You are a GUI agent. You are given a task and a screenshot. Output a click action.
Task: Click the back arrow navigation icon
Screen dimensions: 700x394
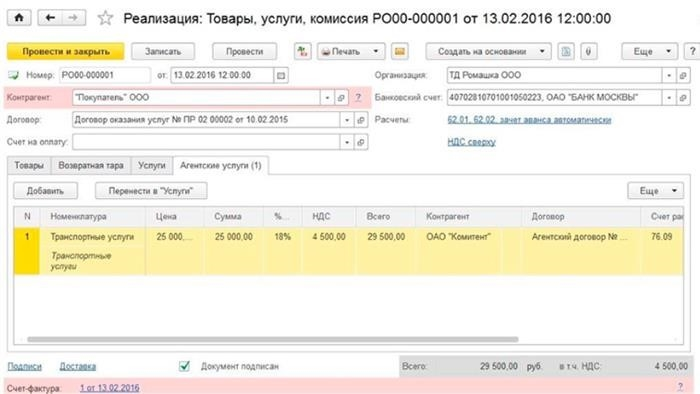(x=50, y=18)
